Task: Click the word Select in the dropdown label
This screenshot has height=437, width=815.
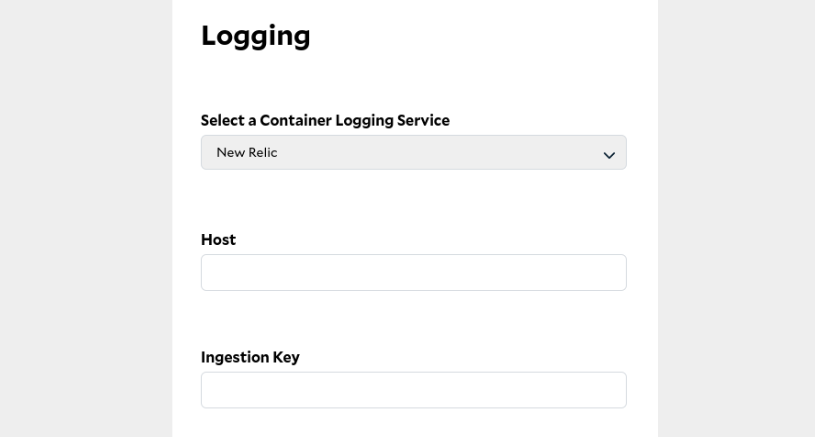Action: (x=222, y=120)
